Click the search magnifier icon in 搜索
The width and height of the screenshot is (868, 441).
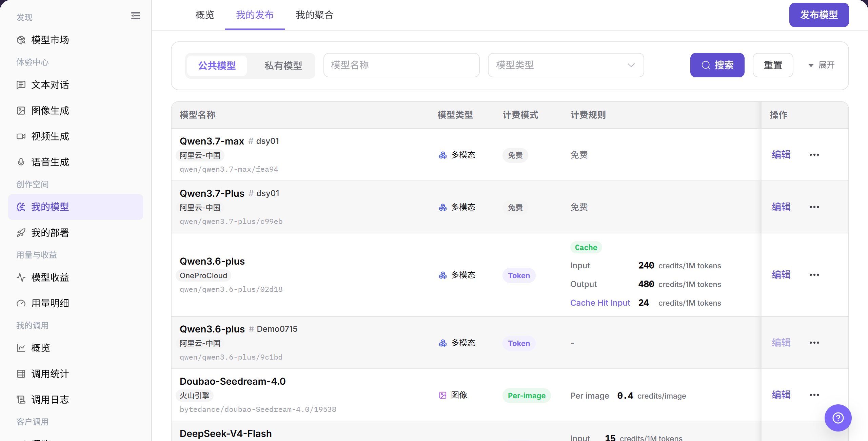click(x=706, y=65)
